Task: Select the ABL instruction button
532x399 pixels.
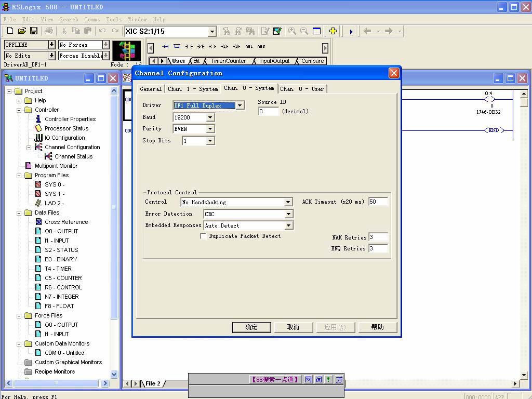Action: coord(249,46)
